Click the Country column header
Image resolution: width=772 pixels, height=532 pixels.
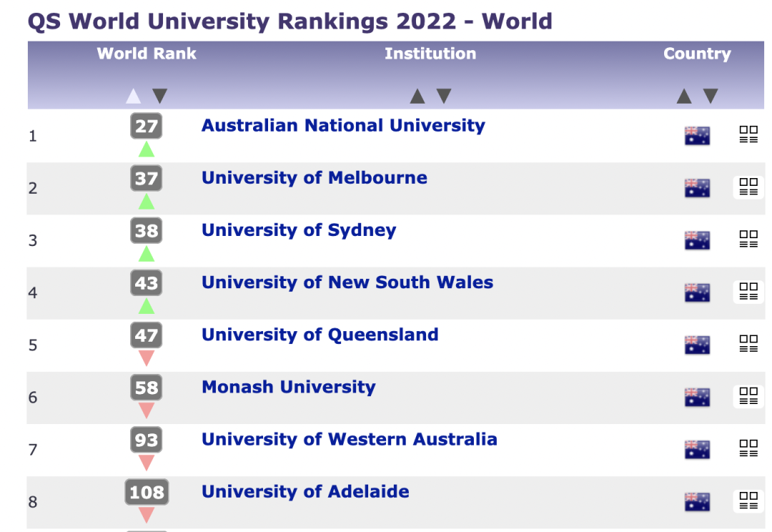pyautogui.click(x=697, y=54)
